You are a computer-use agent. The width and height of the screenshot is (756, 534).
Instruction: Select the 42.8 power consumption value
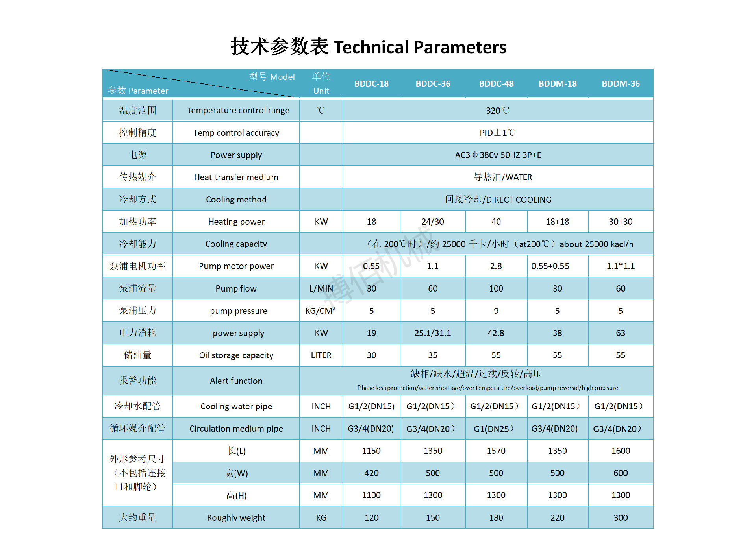point(496,333)
